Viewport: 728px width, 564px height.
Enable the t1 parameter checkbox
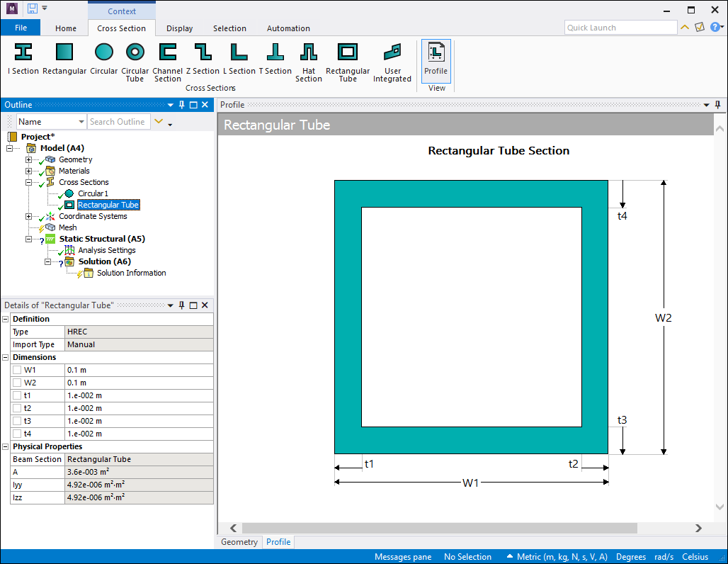pos(17,395)
